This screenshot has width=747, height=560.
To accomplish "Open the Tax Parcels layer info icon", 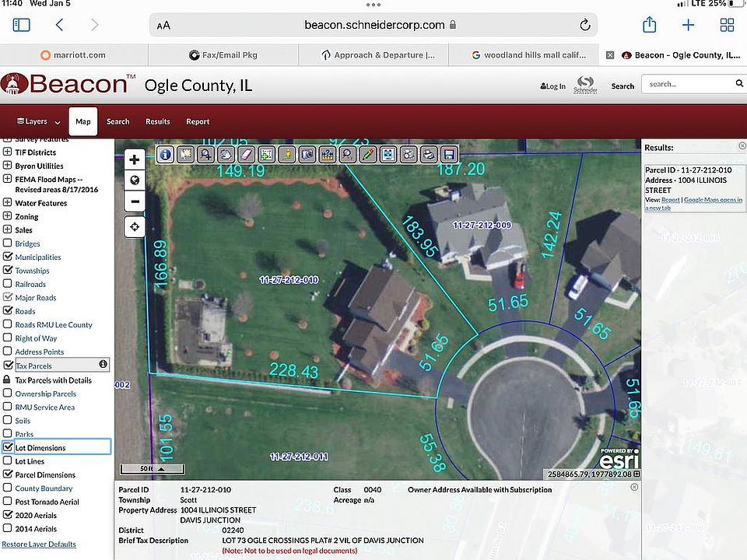I will pos(103,364).
